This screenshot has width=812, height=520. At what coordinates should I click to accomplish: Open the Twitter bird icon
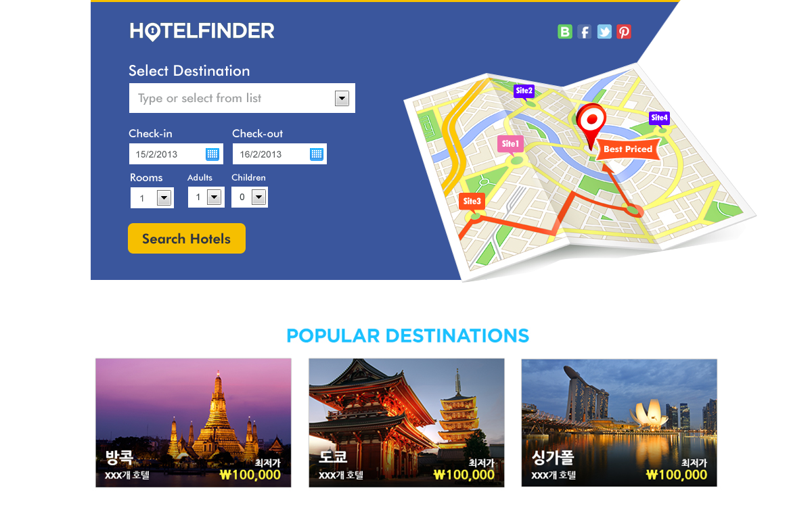click(604, 31)
